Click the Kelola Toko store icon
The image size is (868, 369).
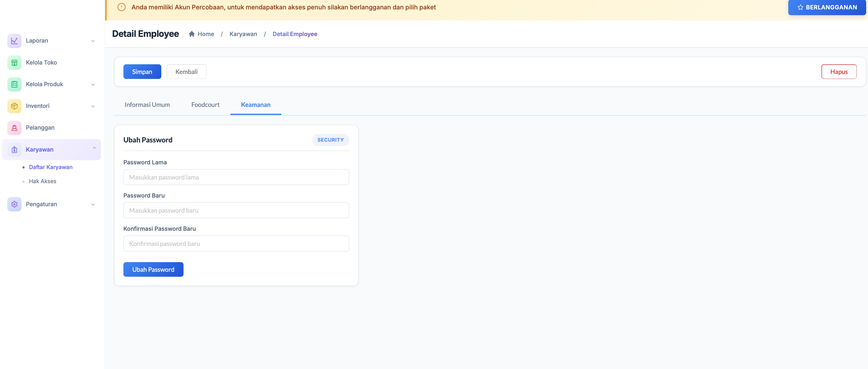[x=14, y=63]
